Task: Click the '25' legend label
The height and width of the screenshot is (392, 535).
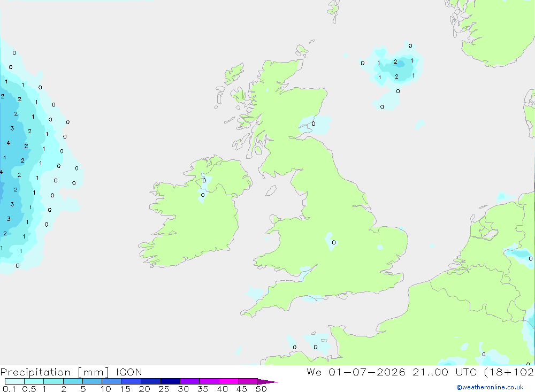Action: pos(164,389)
